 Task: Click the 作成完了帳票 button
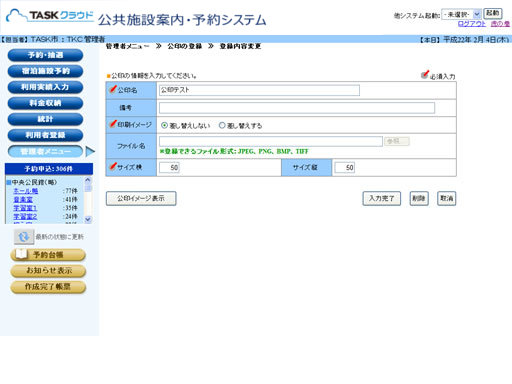[x=48, y=287]
